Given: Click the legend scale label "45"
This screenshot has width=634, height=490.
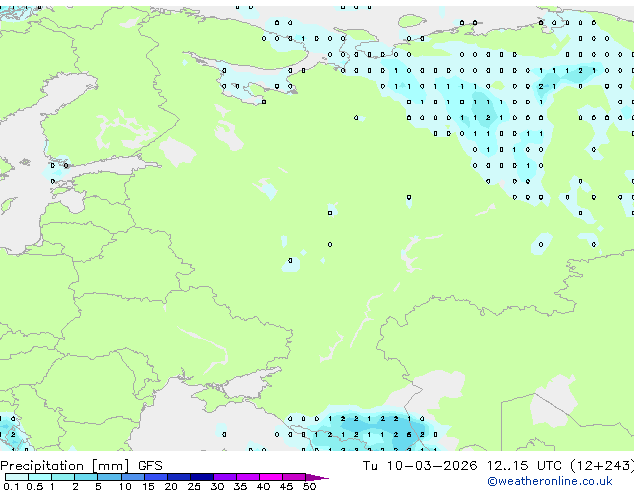Looking at the screenshot, I should coord(286,486).
